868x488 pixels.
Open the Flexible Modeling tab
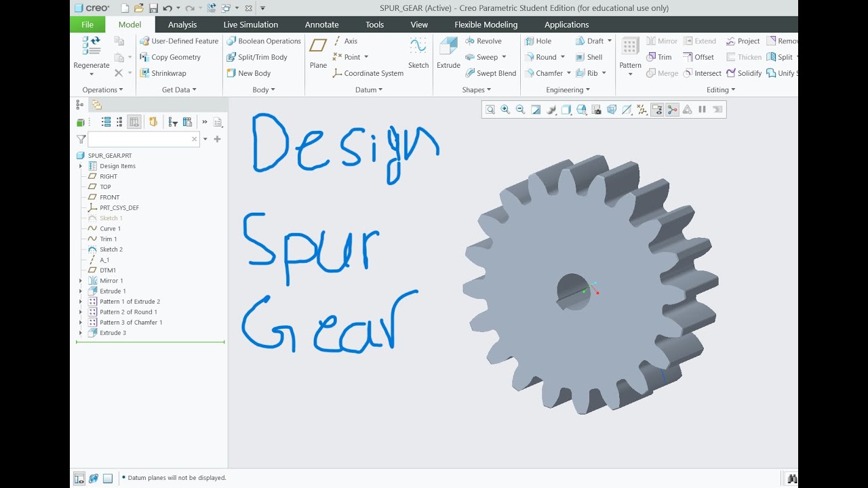coord(486,24)
